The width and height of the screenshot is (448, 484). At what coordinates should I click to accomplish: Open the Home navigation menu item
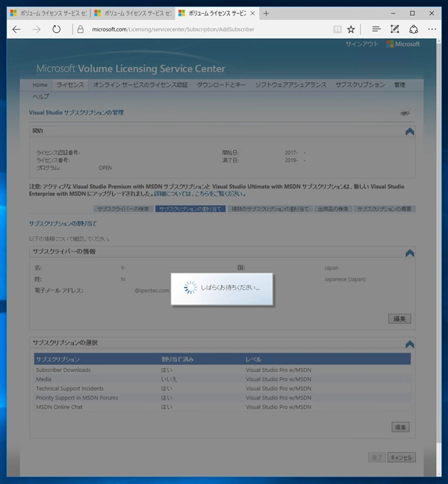[x=40, y=85]
